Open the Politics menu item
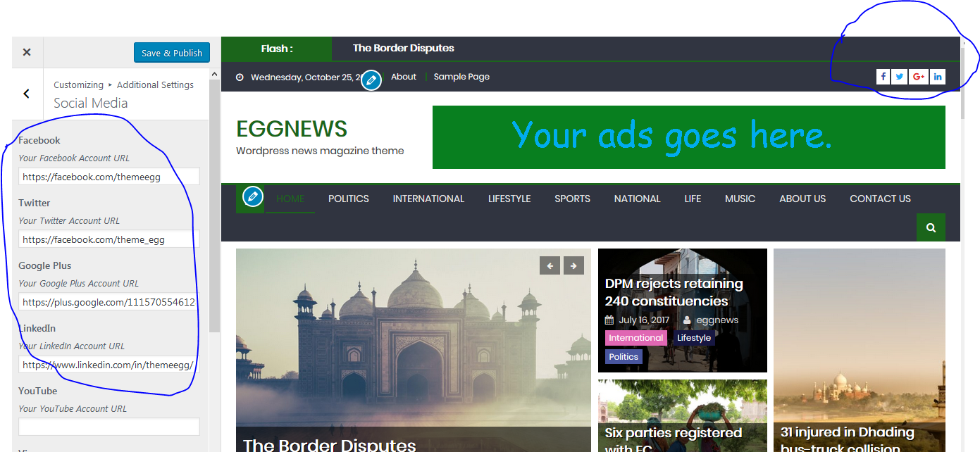Image resolution: width=980 pixels, height=452 pixels. click(x=348, y=199)
